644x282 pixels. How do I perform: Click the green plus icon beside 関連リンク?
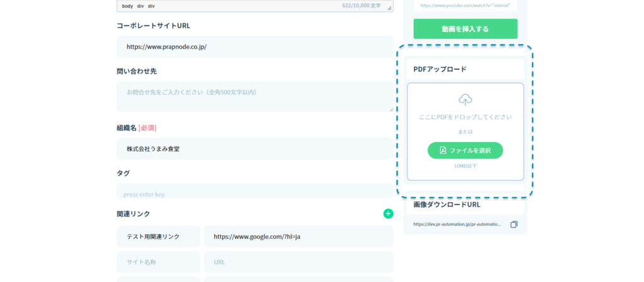388,214
